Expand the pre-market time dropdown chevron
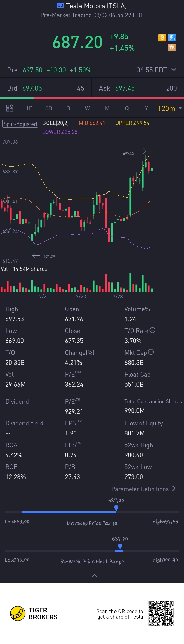The width and height of the screenshot is (184, 644). (174, 70)
